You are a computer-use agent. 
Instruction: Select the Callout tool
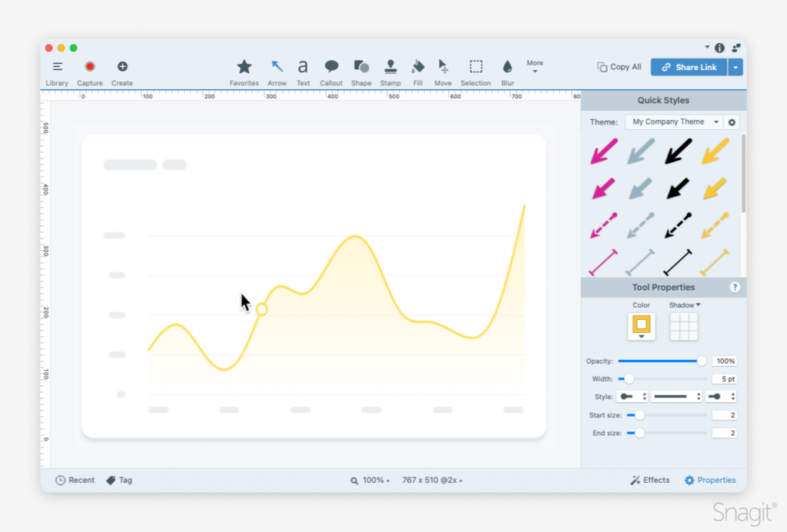331,72
